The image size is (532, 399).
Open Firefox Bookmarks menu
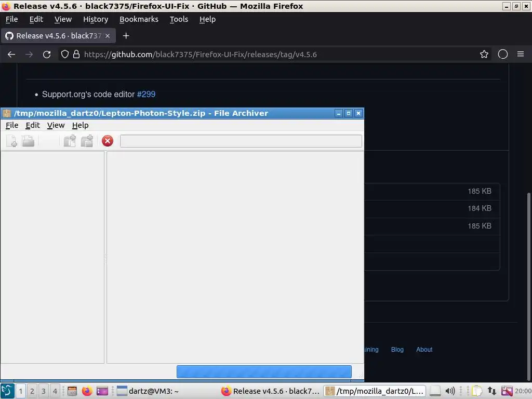click(139, 19)
